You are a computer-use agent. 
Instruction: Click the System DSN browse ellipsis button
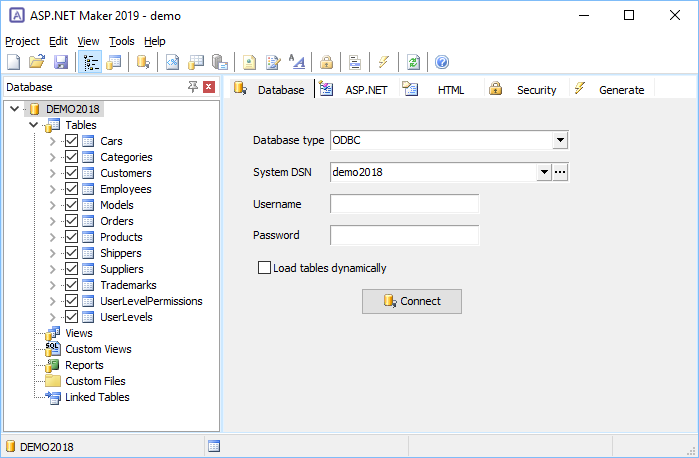tap(560, 172)
